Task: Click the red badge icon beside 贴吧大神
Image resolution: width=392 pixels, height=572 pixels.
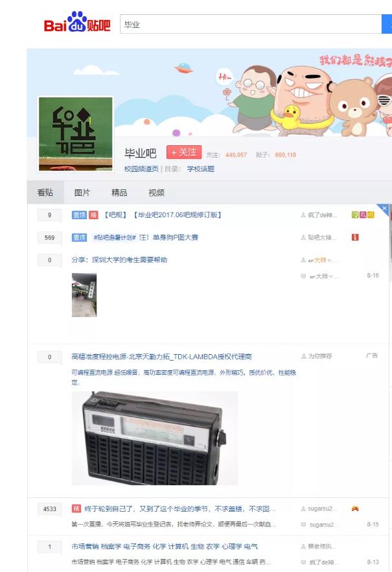Action: coord(355,237)
